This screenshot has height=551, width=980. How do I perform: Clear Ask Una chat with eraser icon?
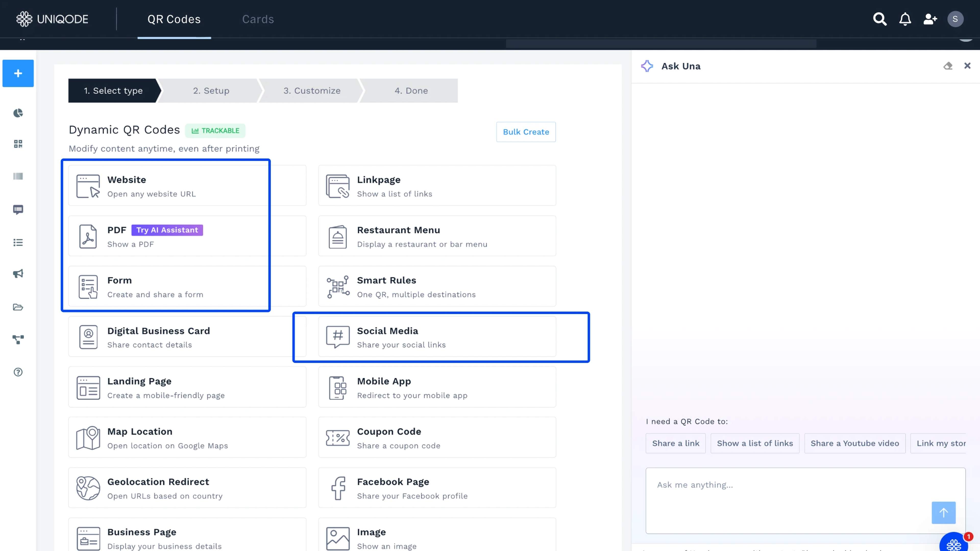(x=948, y=66)
